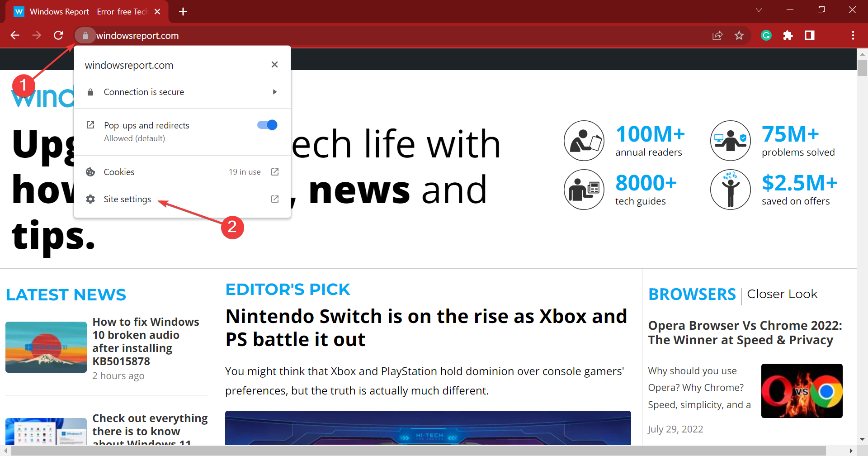The image size is (868, 456).
Task: Click the share page icon
Action: click(717, 35)
